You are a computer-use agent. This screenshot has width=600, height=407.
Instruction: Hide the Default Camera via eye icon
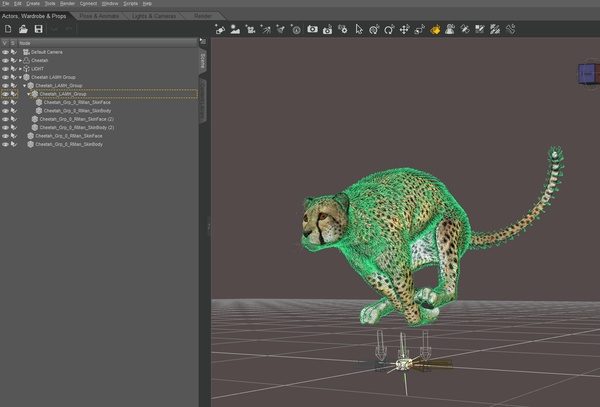(5, 52)
